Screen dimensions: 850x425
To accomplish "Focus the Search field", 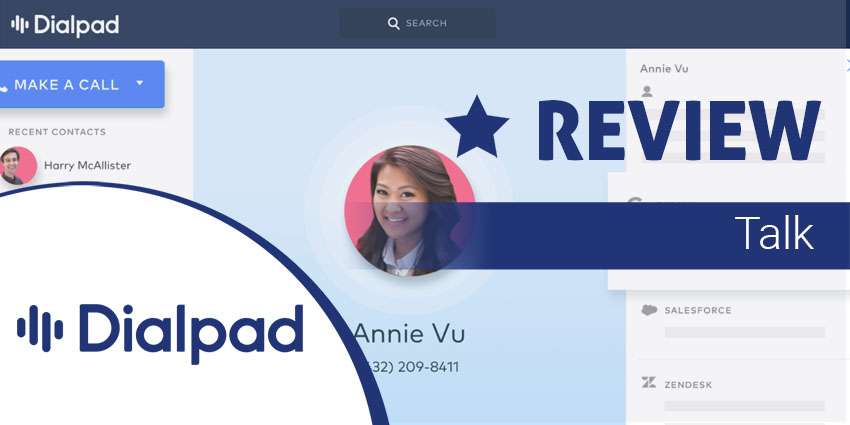I will coord(417,23).
